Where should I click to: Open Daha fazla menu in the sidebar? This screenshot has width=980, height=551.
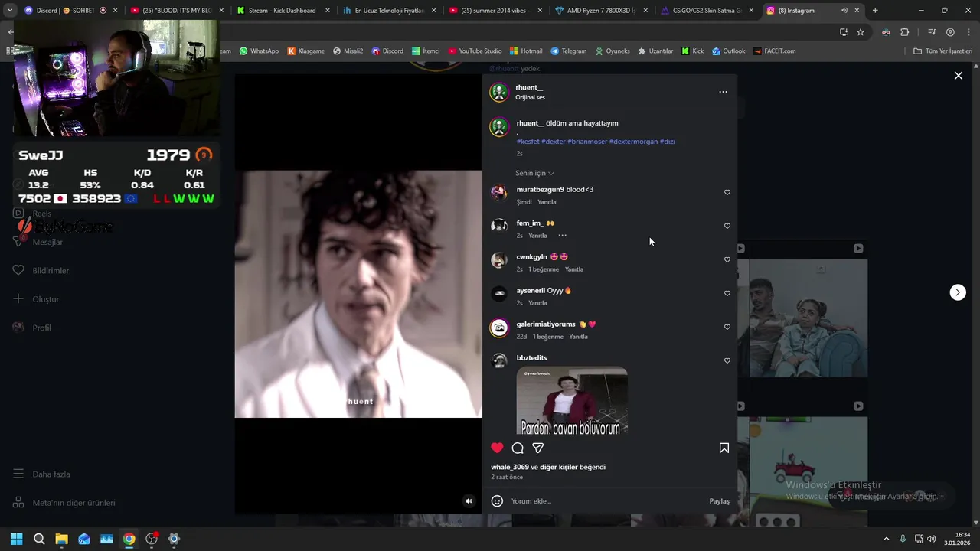point(41,474)
